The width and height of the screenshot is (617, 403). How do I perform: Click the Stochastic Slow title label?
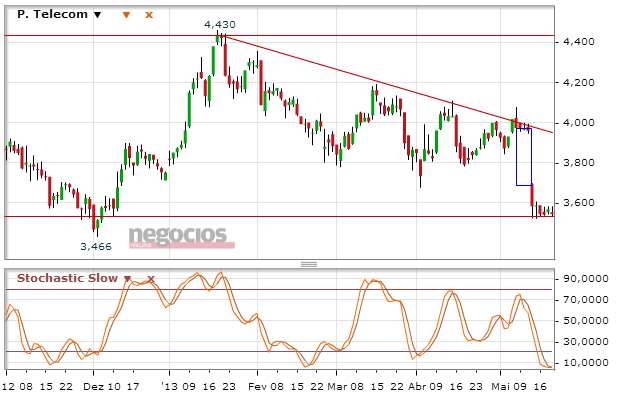(x=67, y=278)
